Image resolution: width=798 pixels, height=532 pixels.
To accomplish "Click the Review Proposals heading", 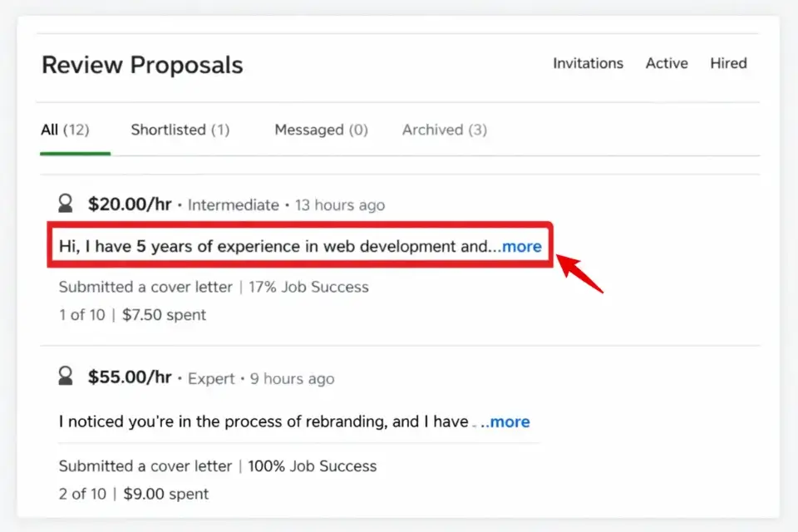I will (142, 65).
